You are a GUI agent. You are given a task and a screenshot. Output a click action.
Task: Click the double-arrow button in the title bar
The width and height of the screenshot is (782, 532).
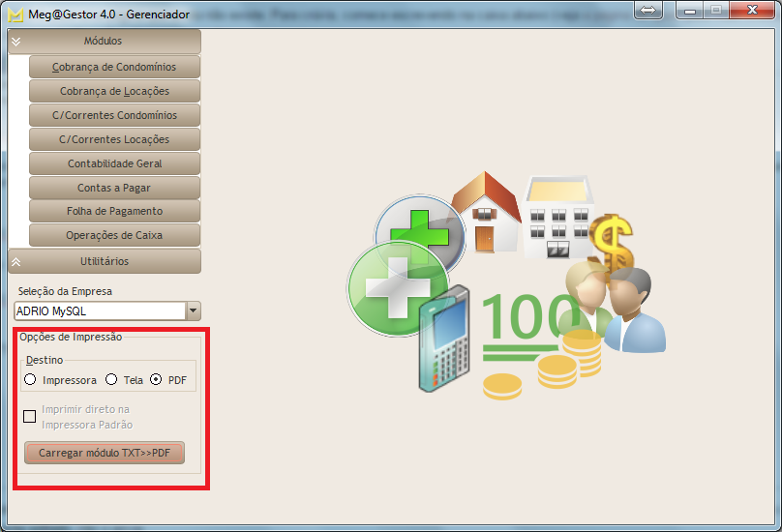648,10
